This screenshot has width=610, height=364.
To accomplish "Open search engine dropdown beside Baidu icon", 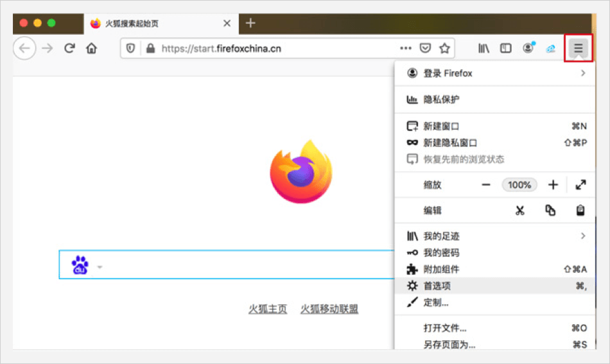I will [100, 266].
